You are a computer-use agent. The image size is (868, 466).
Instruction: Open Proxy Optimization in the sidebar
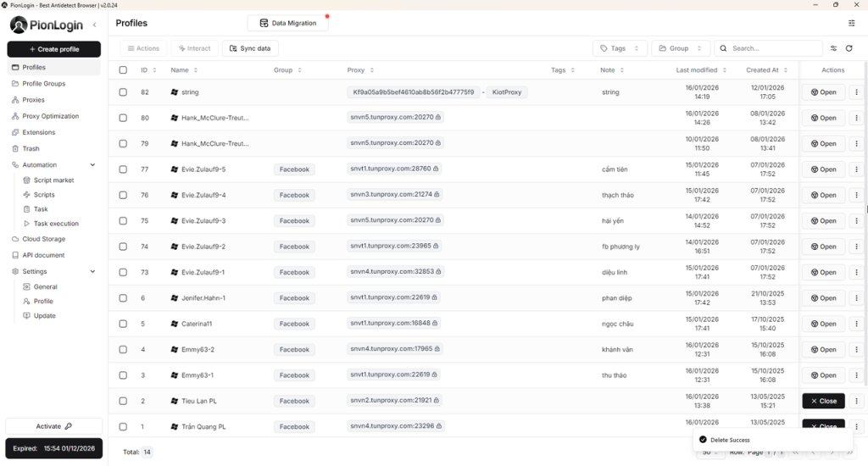pos(50,116)
